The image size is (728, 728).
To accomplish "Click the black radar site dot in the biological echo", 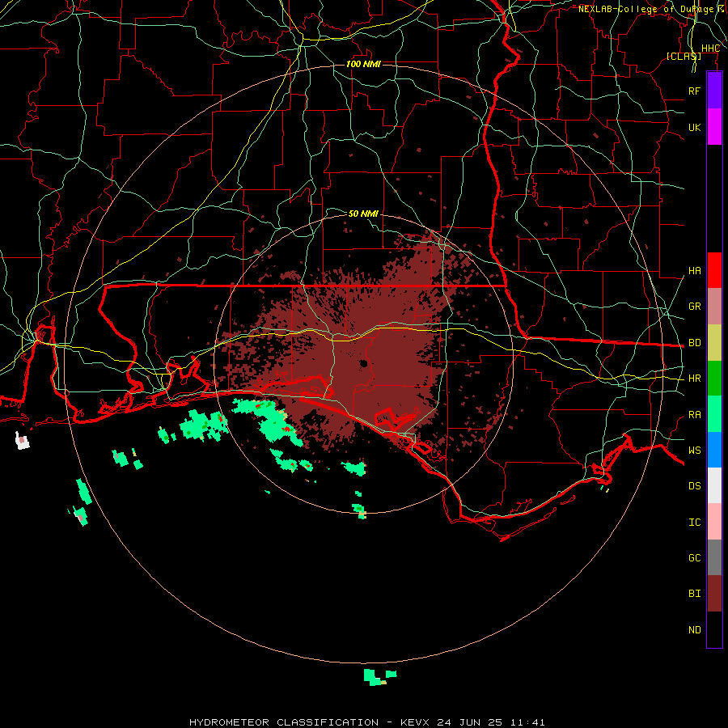I will pos(363,363).
